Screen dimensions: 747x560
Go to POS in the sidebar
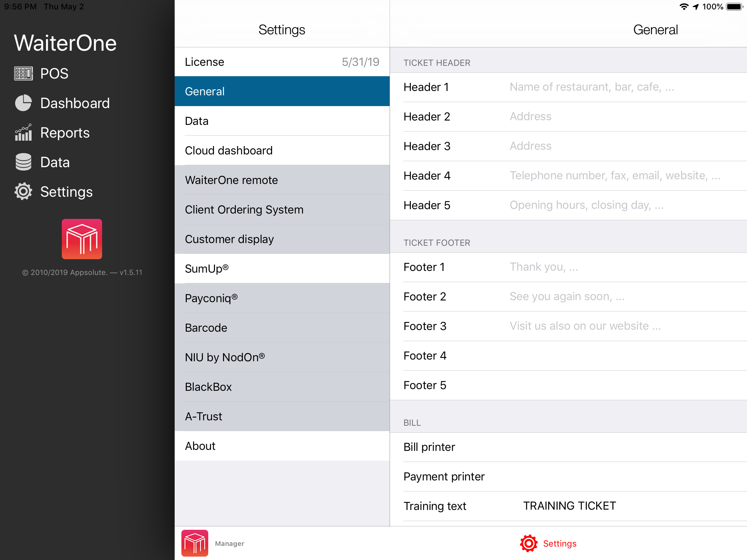pyautogui.click(x=54, y=74)
